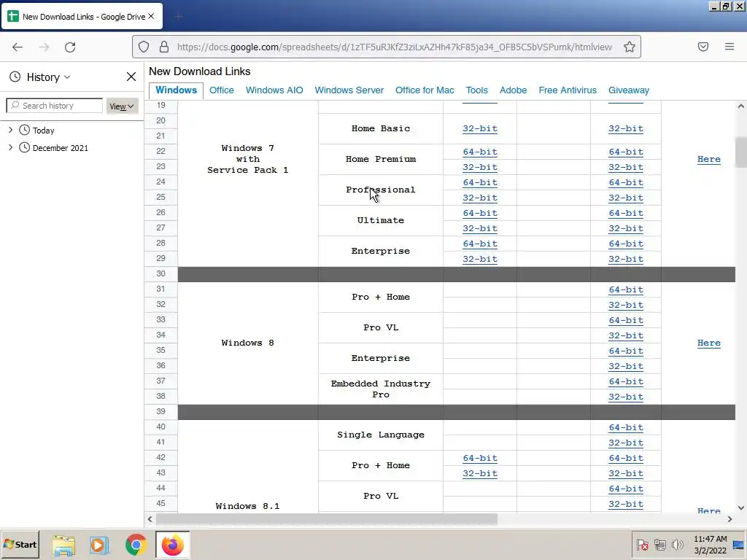
Task: Click the Home Premium edition cell
Action: coord(381,159)
